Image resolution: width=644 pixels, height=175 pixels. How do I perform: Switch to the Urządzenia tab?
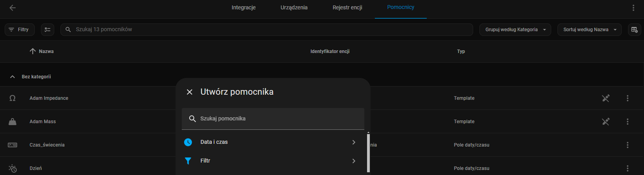coord(294,7)
